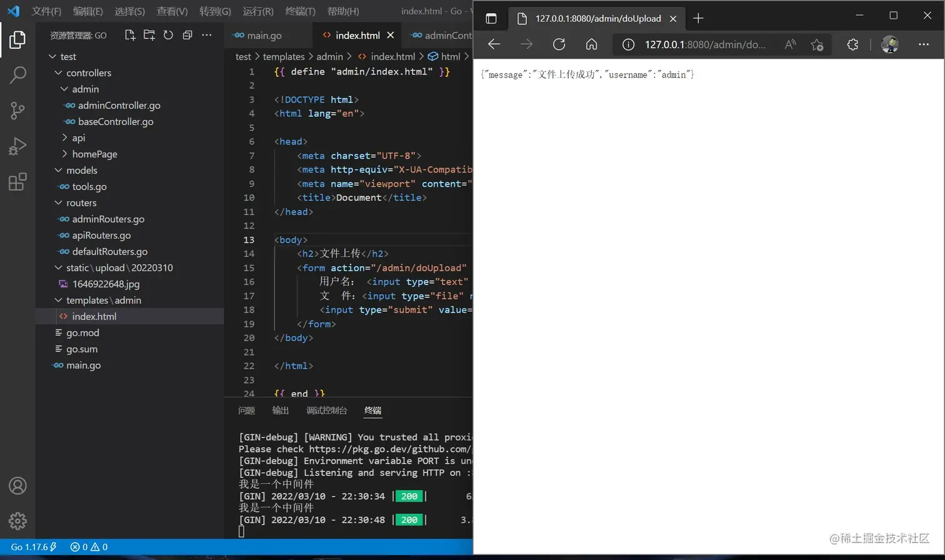The height and width of the screenshot is (560, 945).
Task: Open the Explorer view in activity bar
Action: (x=17, y=40)
